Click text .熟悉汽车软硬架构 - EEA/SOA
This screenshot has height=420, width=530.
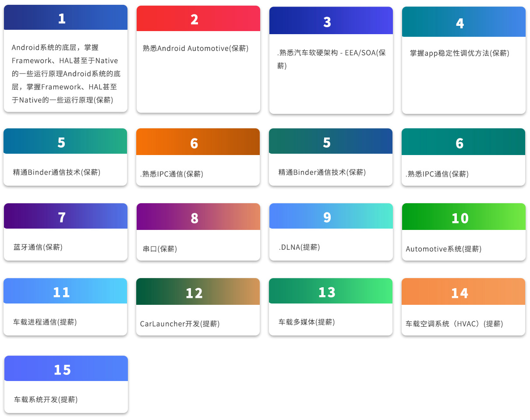point(332,59)
